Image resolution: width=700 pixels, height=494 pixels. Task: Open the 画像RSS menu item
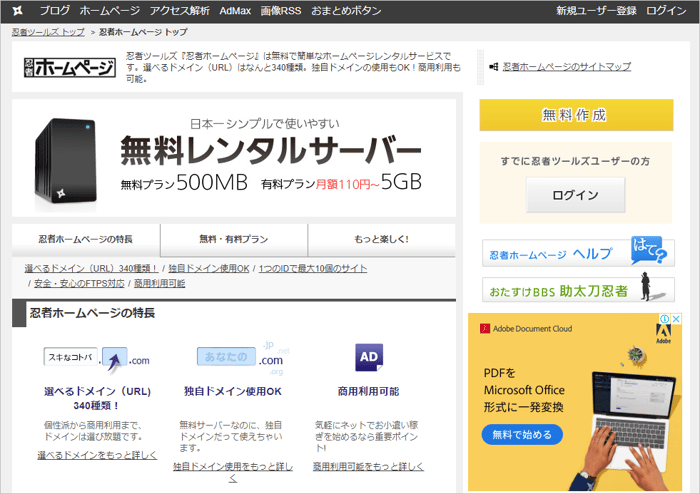pos(281,11)
